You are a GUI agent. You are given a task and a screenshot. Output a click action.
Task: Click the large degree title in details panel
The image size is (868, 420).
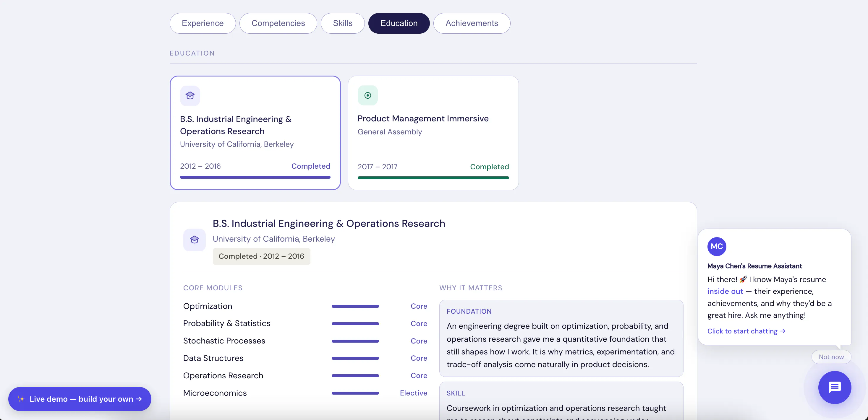coord(329,224)
